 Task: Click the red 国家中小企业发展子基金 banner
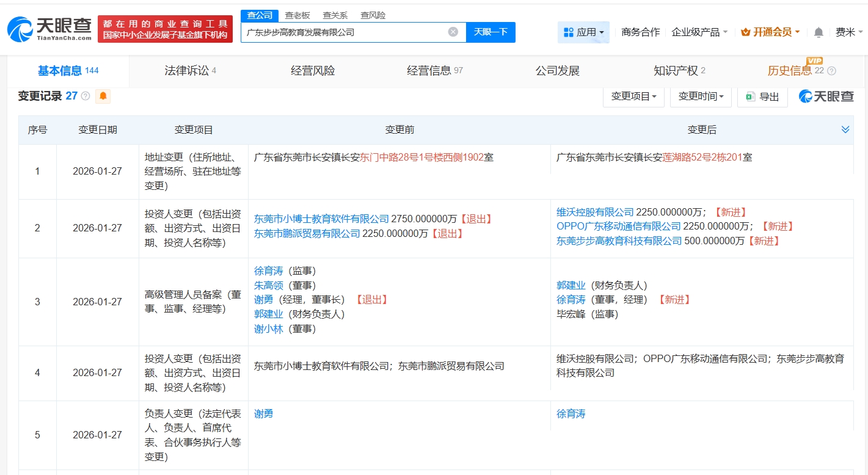165,29
